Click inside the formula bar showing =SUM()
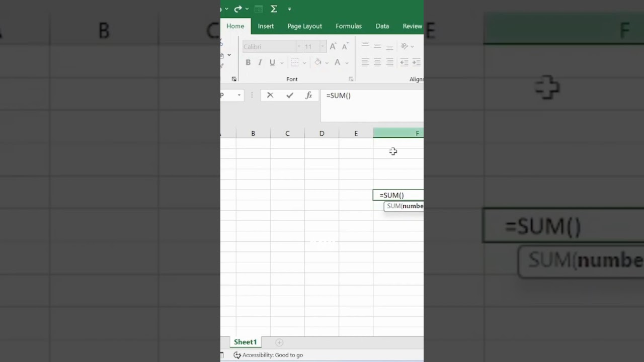This screenshot has width=644, height=362. [x=372, y=106]
